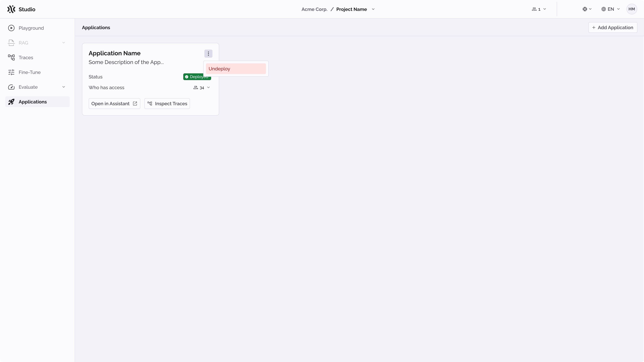Click the users icon next to 34

tap(196, 87)
